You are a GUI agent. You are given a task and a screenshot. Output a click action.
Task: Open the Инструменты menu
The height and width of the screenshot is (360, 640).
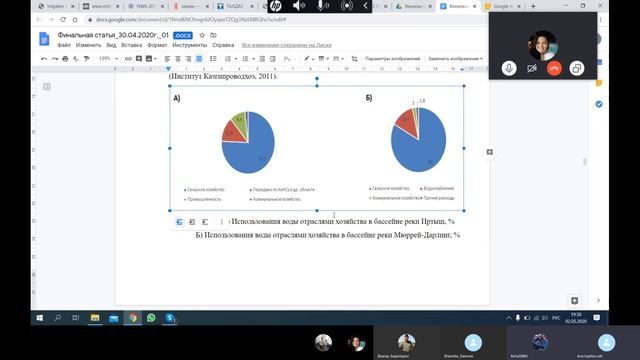(x=189, y=45)
